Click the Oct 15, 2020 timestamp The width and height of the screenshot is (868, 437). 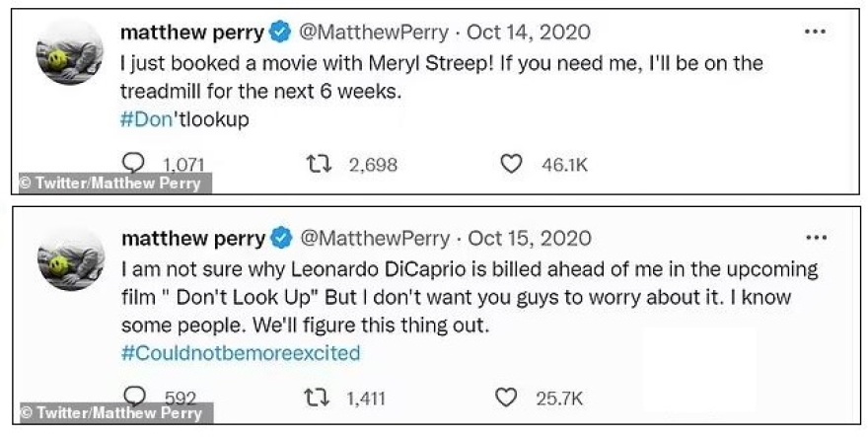pos(530,238)
